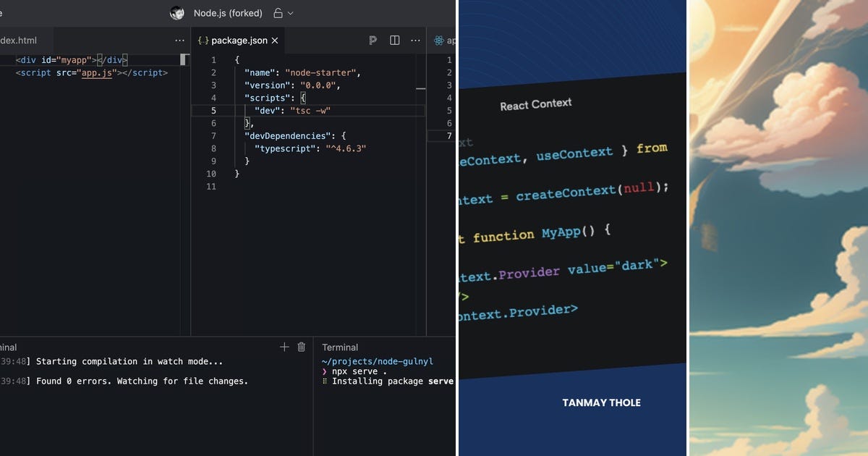Click the app.js link in the script tag

[96, 72]
